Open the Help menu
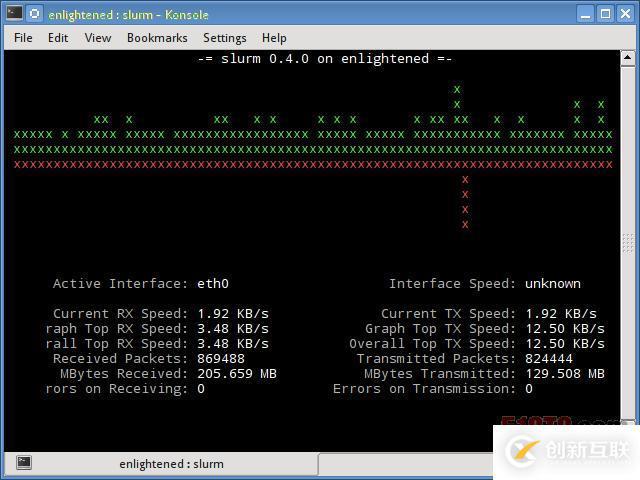This screenshot has height=480, width=640. [274, 38]
